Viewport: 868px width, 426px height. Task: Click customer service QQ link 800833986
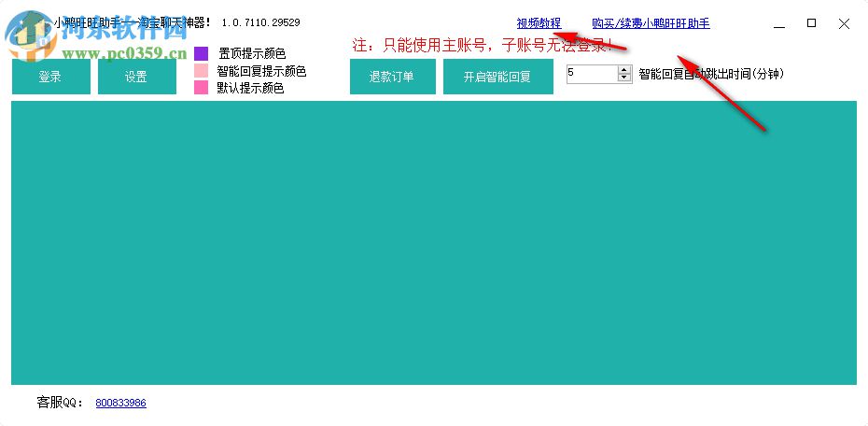pyautogui.click(x=120, y=403)
